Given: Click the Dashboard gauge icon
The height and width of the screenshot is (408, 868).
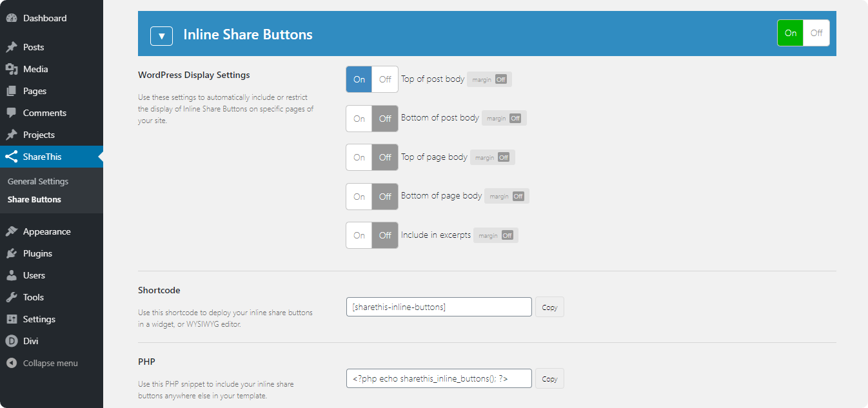Looking at the screenshot, I should pos(12,19).
